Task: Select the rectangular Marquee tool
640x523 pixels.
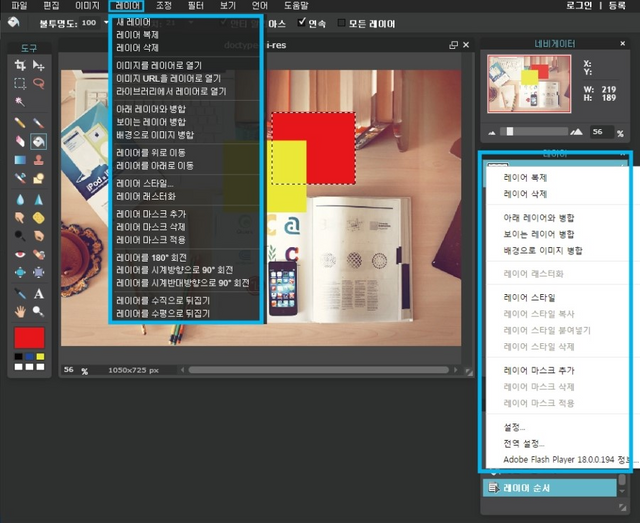Action: (20, 83)
